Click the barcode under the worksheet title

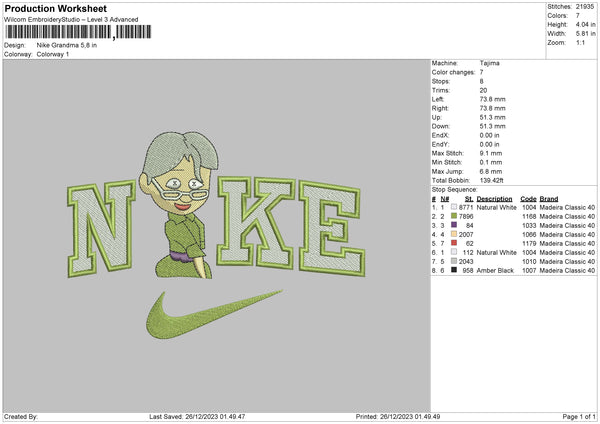click(60, 33)
